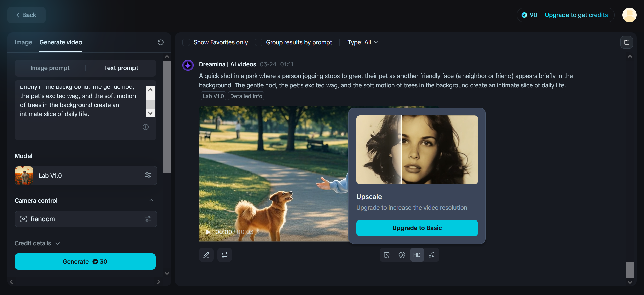Open the info icon in prompt box
This screenshot has height=295, width=644.
coord(146,127)
